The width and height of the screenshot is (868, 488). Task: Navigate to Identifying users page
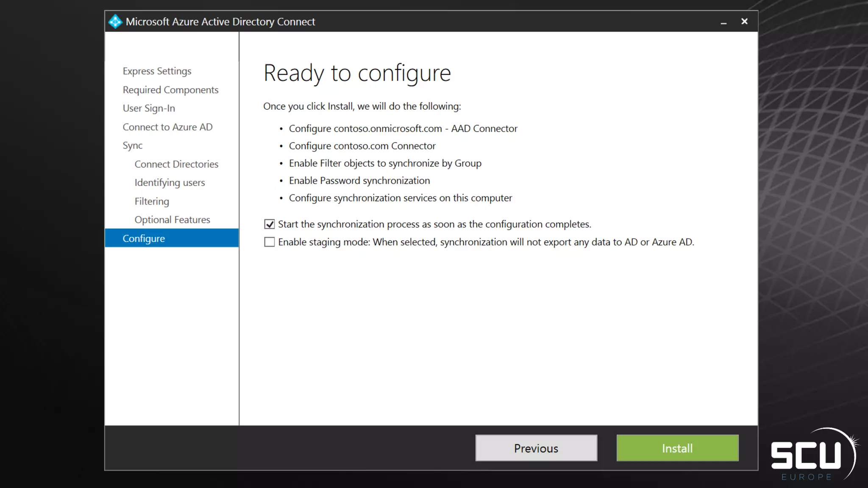click(x=170, y=183)
